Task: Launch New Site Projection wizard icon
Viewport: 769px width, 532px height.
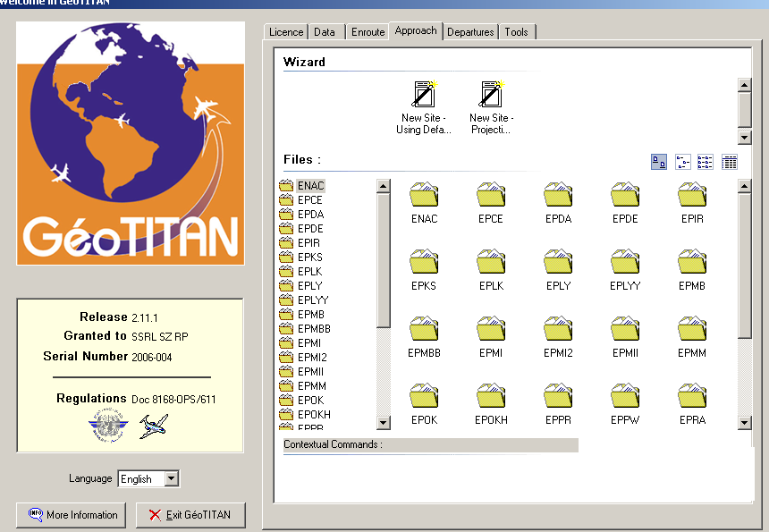Action: [x=492, y=94]
